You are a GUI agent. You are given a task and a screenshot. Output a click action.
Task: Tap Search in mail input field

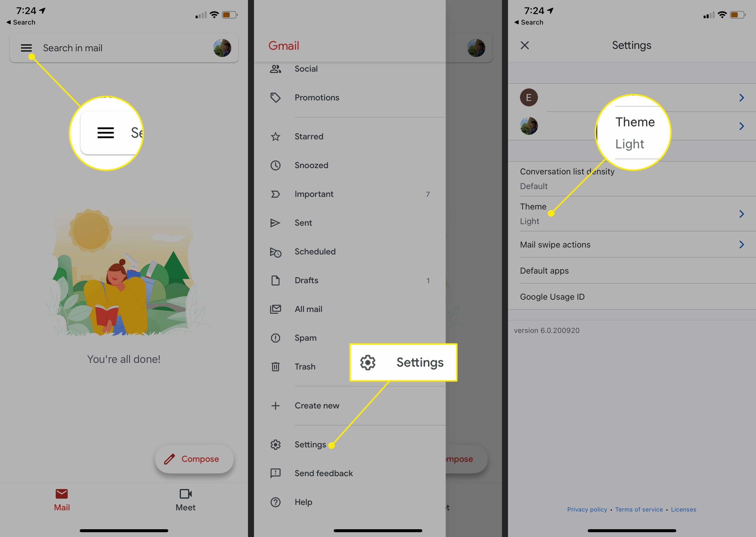click(x=124, y=48)
